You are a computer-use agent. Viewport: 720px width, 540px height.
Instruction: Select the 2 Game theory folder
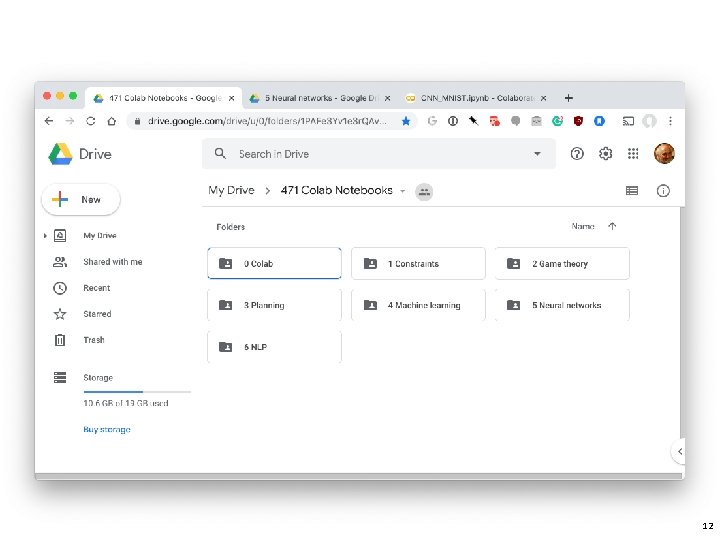(562, 263)
